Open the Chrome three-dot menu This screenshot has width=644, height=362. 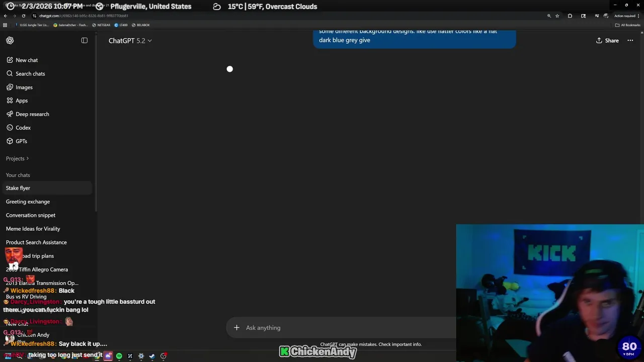click(639, 16)
